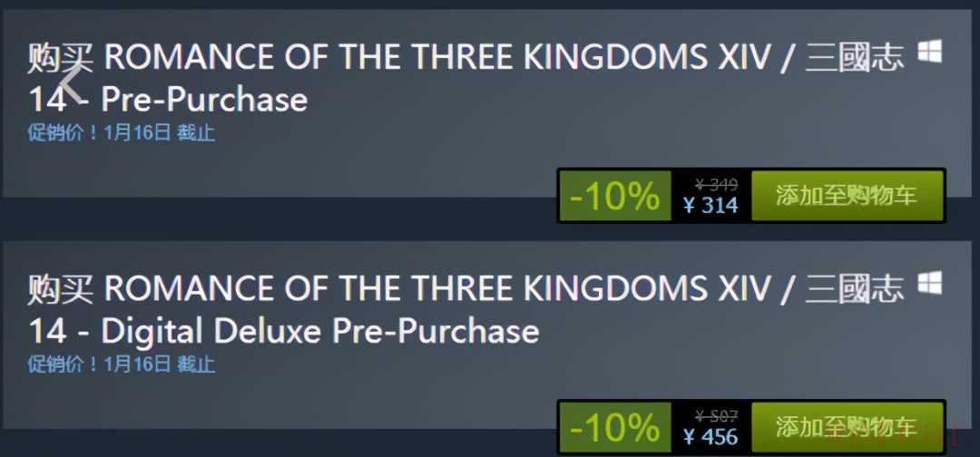Image resolution: width=980 pixels, height=457 pixels.
Task: Click the Windows icon on the Digital Deluxe package
Action: [x=929, y=284]
